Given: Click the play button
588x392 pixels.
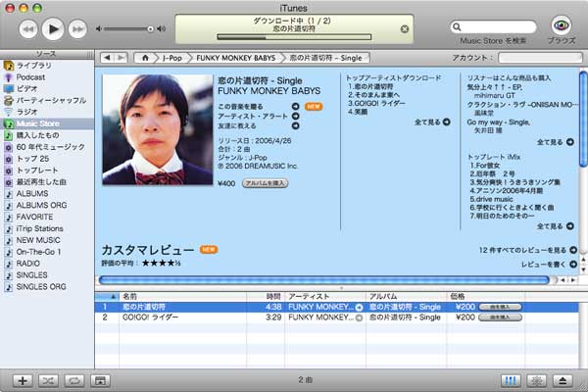Looking at the screenshot, I should click(x=53, y=28).
